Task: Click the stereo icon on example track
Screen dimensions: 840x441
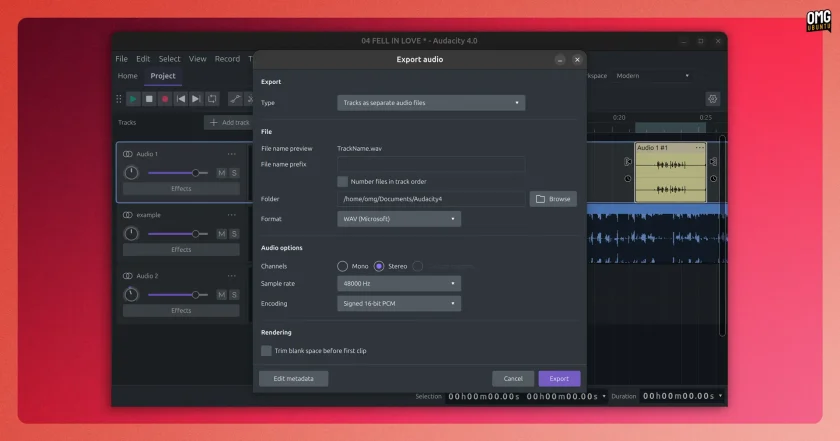Action: tap(128, 215)
